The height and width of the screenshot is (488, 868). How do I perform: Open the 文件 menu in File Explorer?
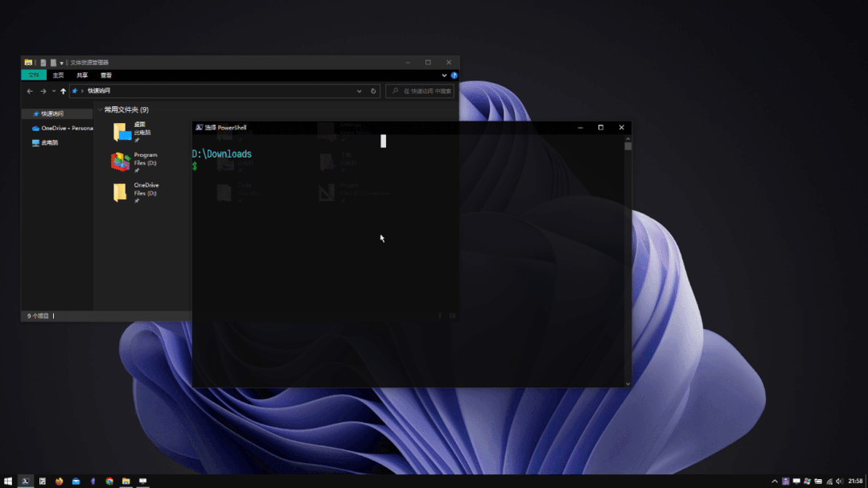[33, 74]
